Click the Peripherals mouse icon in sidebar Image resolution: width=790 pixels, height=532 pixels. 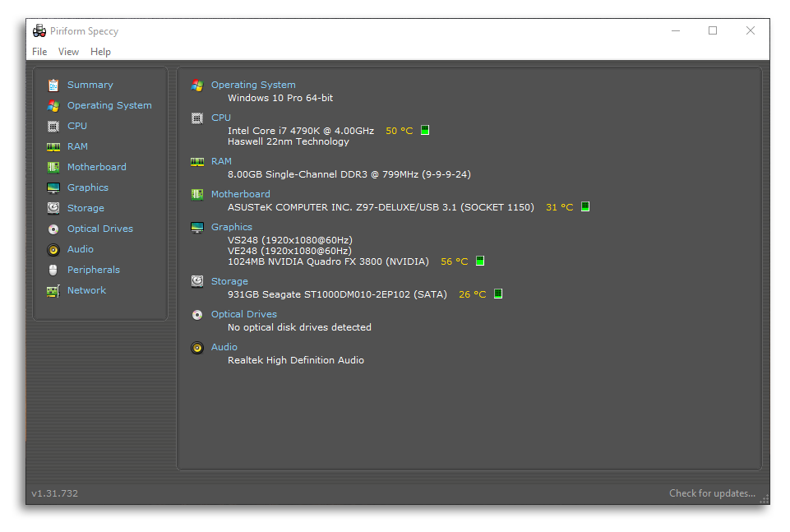(x=53, y=270)
